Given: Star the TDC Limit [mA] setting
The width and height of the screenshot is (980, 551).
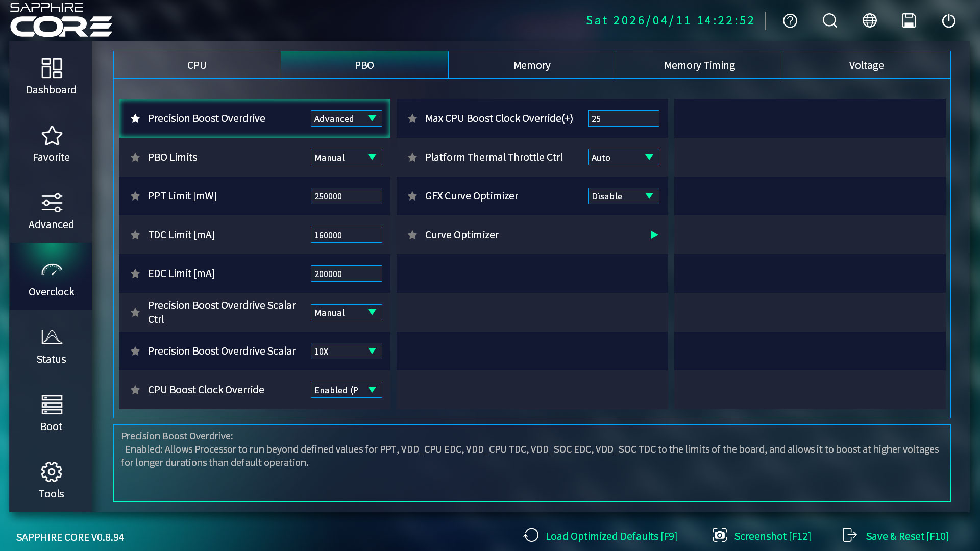Looking at the screenshot, I should (135, 235).
